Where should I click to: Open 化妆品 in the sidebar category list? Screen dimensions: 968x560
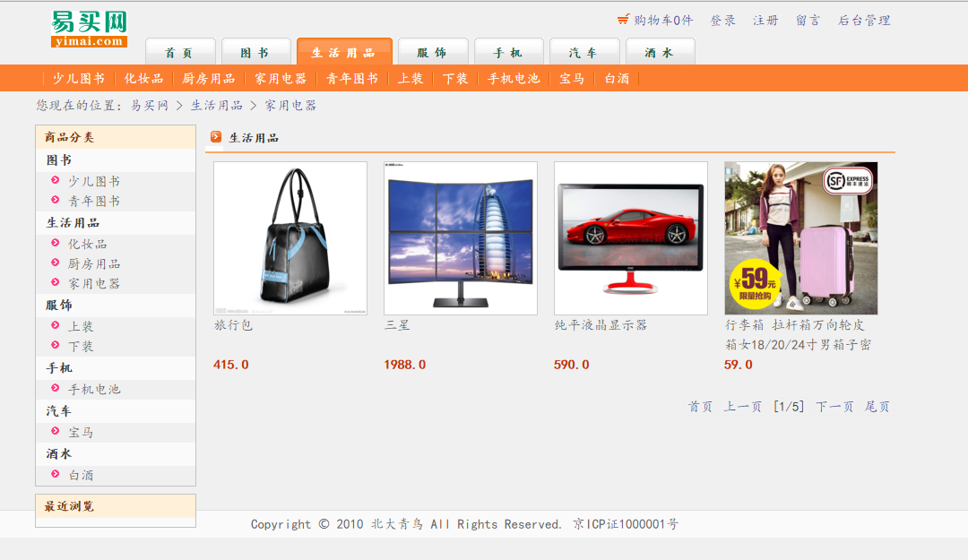click(87, 244)
